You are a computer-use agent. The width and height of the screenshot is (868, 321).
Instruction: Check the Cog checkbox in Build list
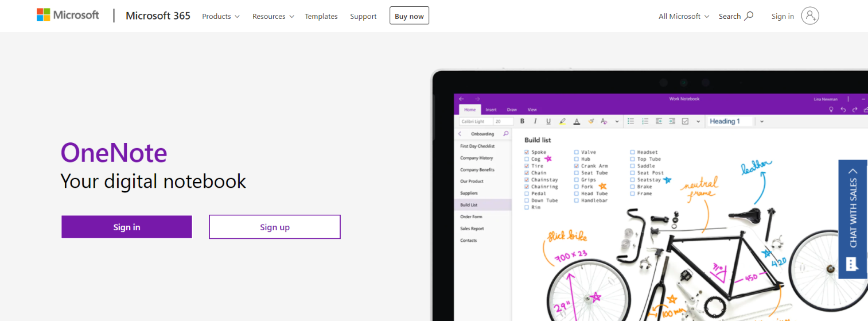527,159
